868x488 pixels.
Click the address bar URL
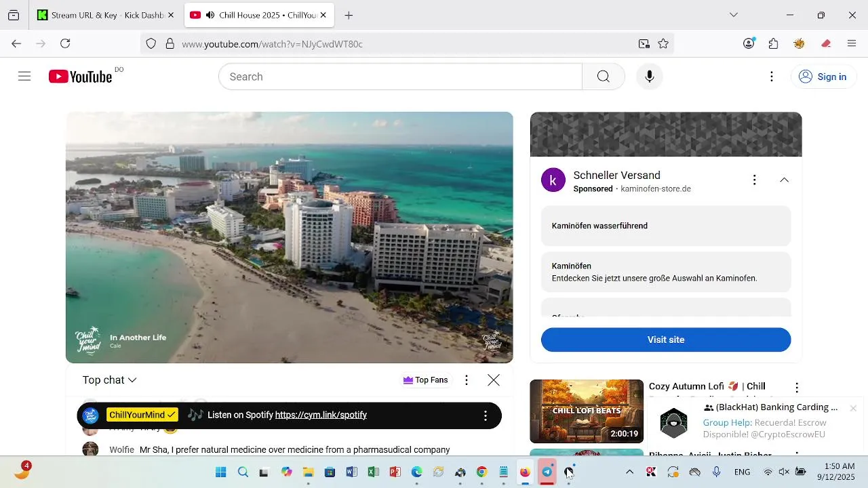coord(272,44)
